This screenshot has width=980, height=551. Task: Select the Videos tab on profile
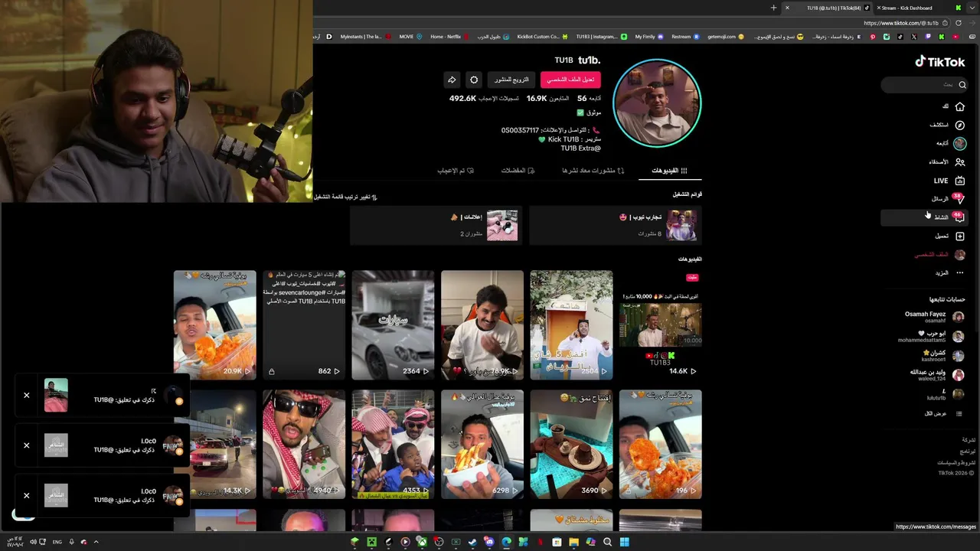pyautogui.click(x=670, y=171)
